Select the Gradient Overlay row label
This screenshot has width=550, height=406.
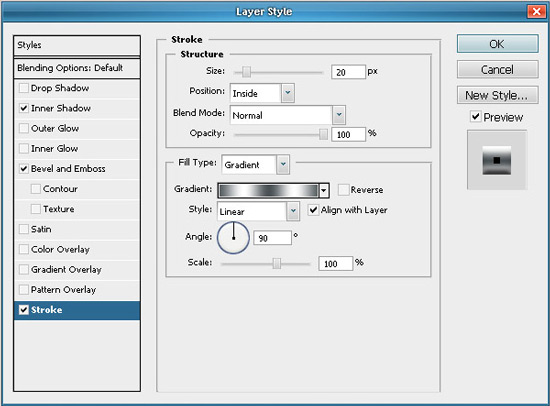pyautogui.click(x=66, y=269)
